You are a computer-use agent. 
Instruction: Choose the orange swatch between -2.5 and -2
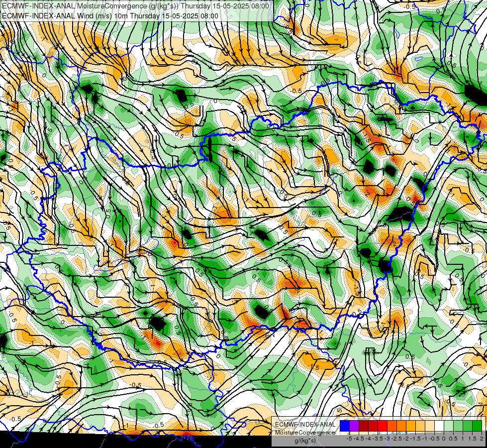tap(401, 426)
